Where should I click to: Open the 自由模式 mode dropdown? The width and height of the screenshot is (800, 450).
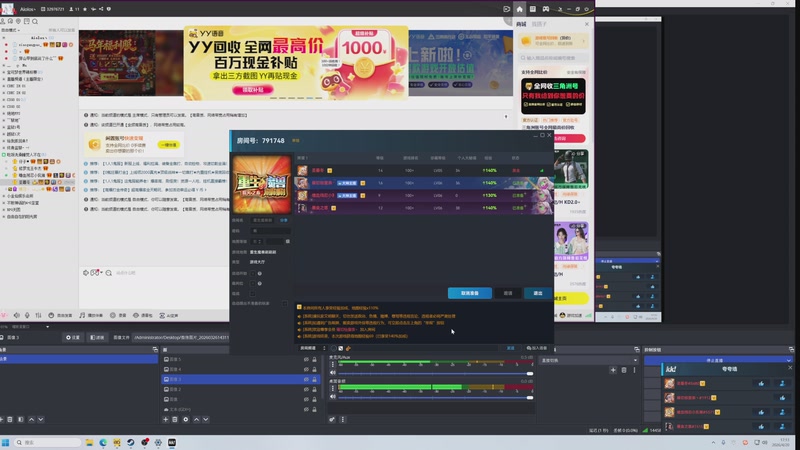tap(11, 30)
